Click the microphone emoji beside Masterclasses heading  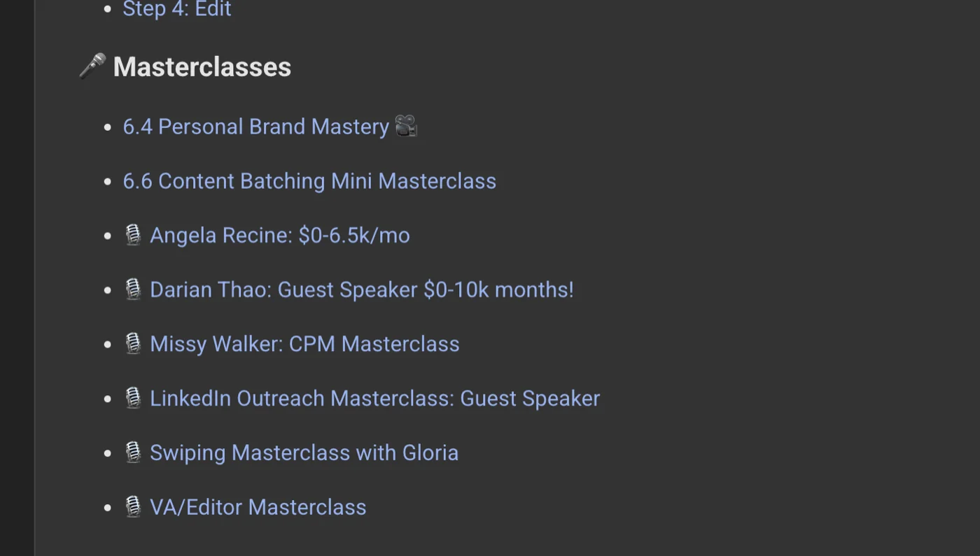(x=92, y=66)
